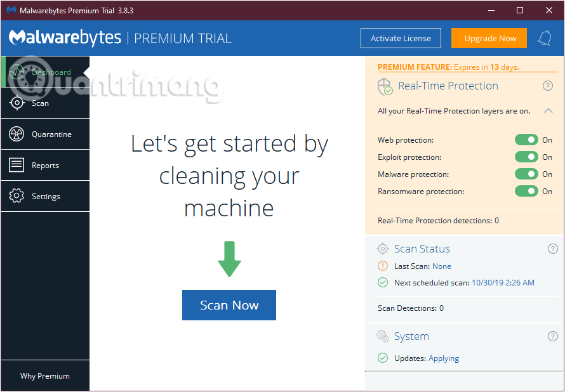Click the Scan Status target icon

[x=383, y=249]
